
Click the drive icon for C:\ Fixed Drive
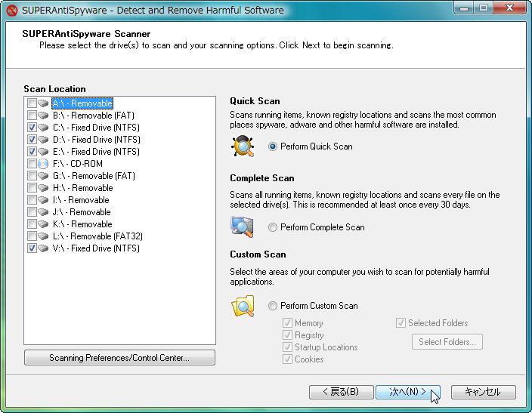click(43, 128)
